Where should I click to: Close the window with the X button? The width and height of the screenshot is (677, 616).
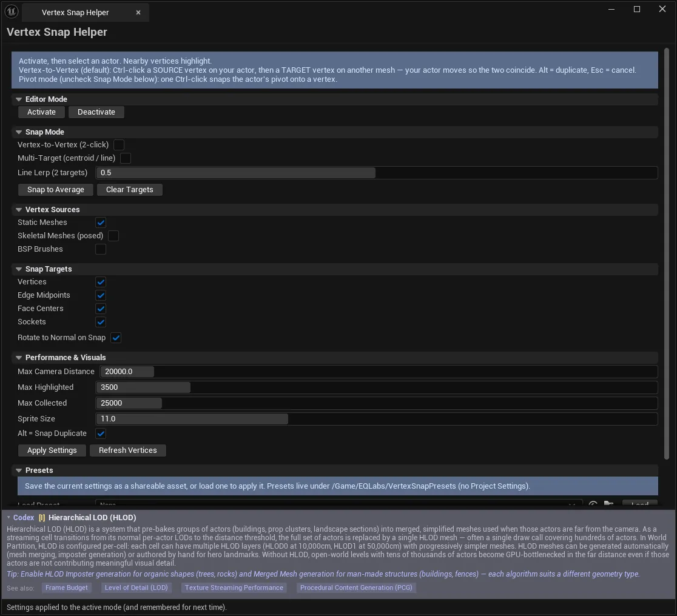pyautogui.click(x=662, y=9)
